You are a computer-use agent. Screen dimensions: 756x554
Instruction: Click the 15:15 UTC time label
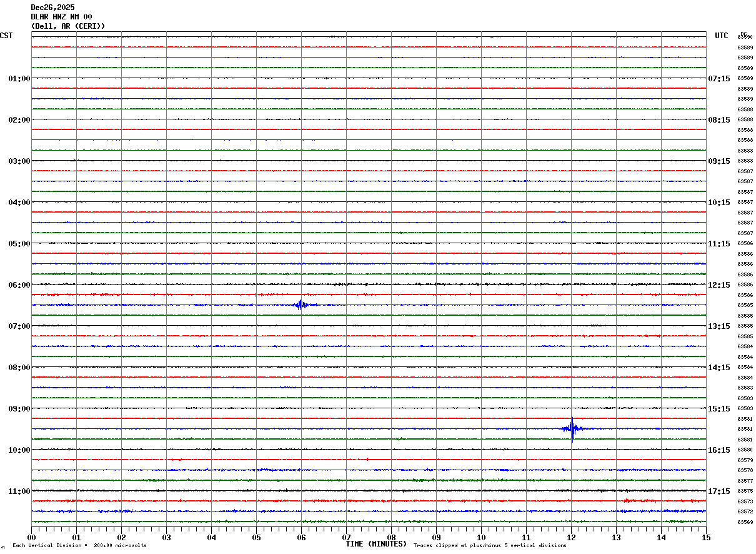click(719, 409)
